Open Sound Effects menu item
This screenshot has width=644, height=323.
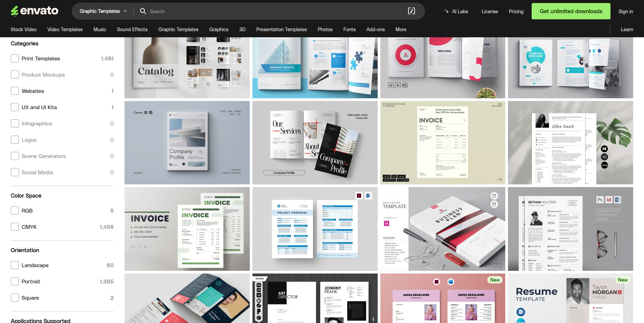(132, 29)
